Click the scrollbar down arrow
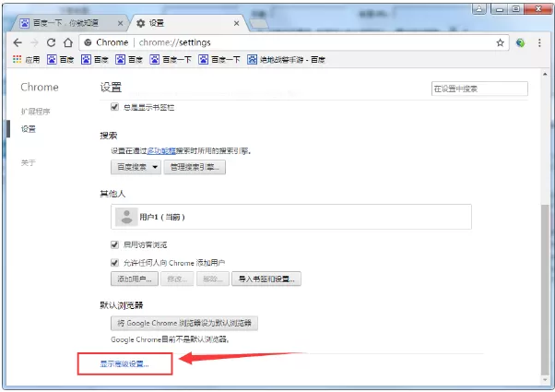 click(545, 380)
